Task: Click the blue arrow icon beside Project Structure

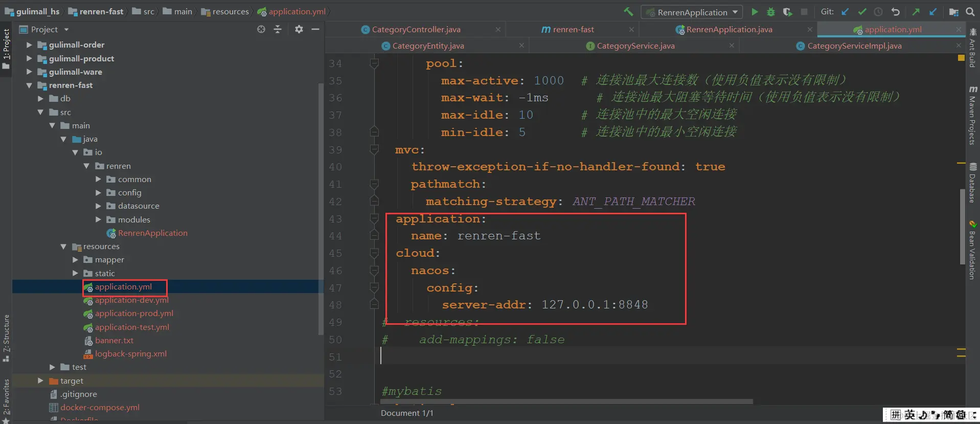Action: 933,12
